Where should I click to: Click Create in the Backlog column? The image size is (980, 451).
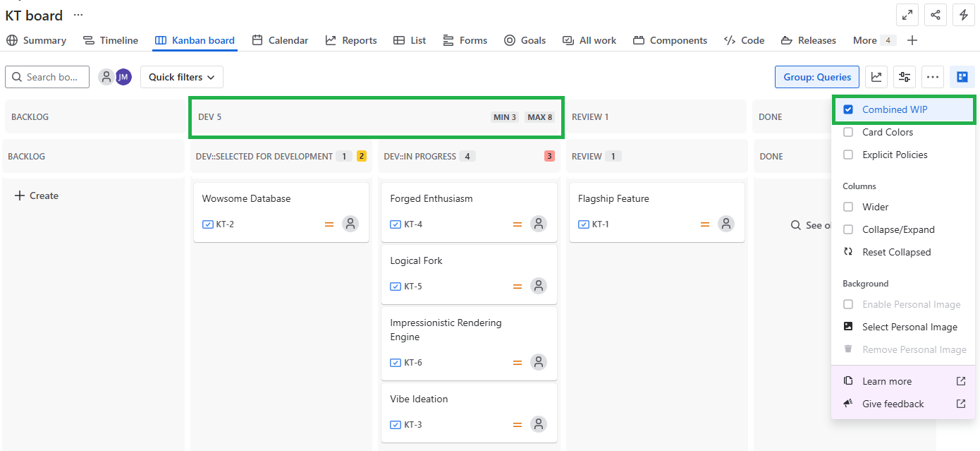click(x=37, y=196)
